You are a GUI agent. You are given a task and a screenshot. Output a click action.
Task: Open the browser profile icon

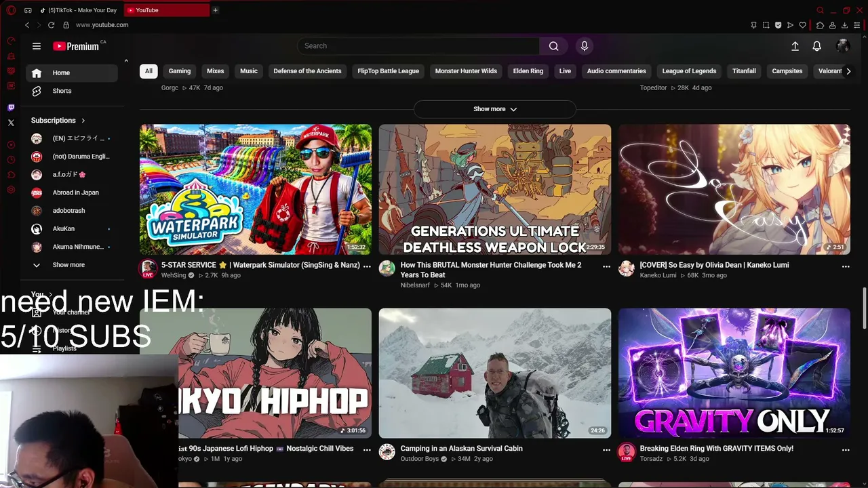[x=832, y=25]
